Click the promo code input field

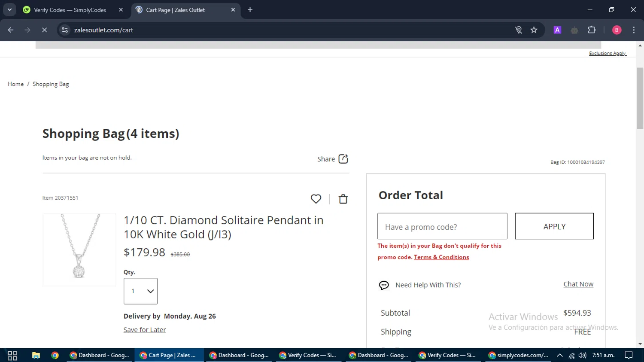point(442,226)
